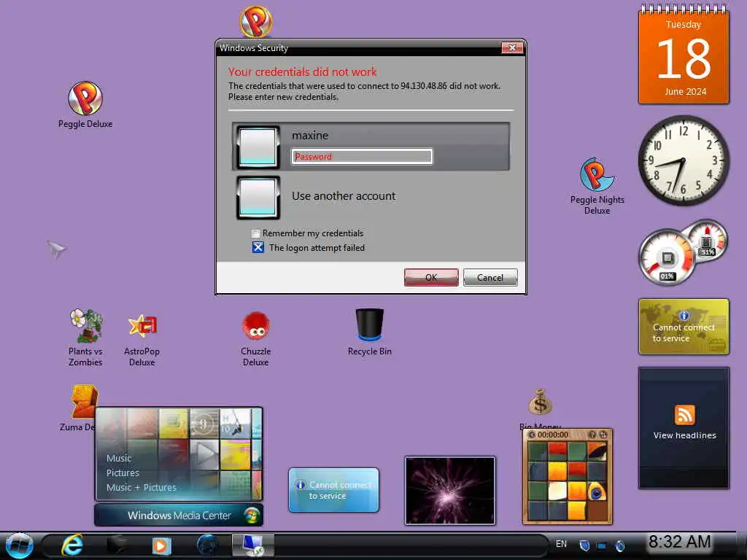The width and height of the screenshot is (747, 560).
Task: Click Peggle icon above Windows Security dialog
Action: click(256, 21)
